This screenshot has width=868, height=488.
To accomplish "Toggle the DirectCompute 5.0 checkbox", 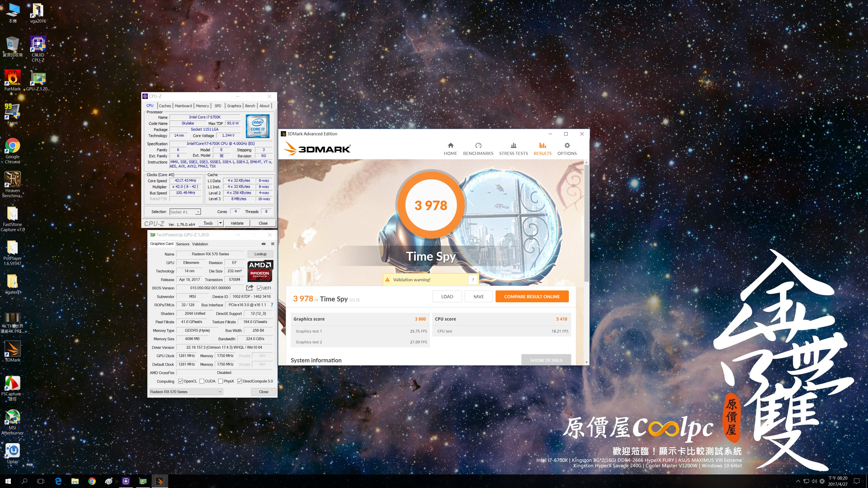I will coord(240,381).
